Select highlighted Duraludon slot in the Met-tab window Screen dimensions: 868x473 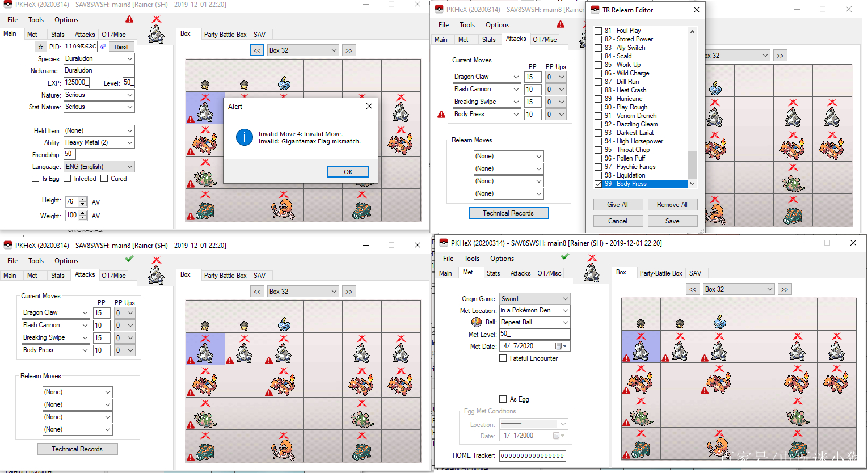[641, 347]
